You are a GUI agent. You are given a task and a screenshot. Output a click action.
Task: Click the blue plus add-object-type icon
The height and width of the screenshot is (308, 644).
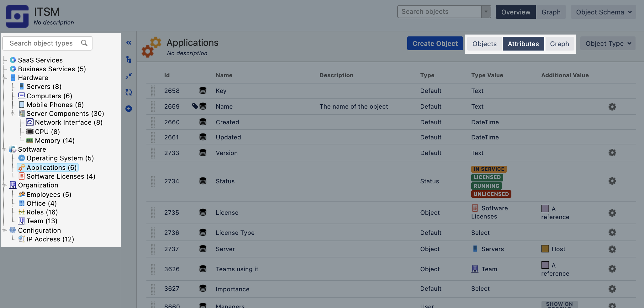129,109
